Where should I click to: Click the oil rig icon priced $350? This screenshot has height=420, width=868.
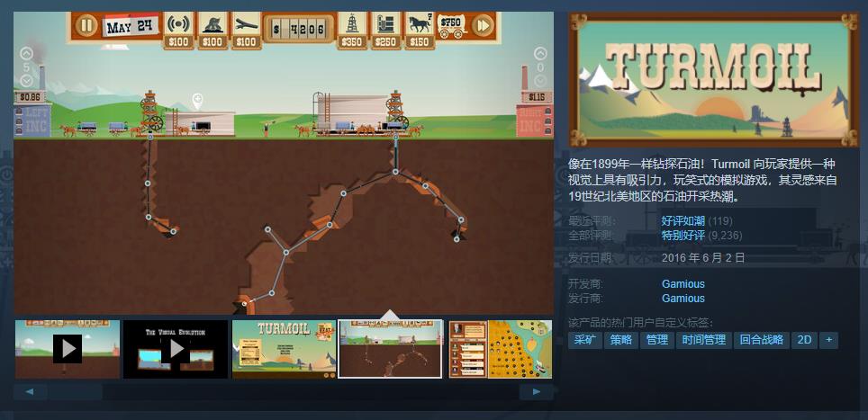351,23
